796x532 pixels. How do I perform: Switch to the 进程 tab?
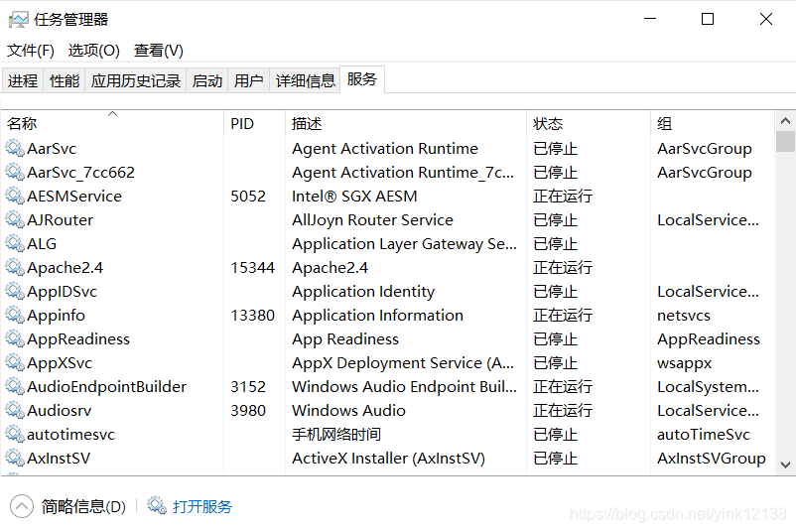(23, 80)
